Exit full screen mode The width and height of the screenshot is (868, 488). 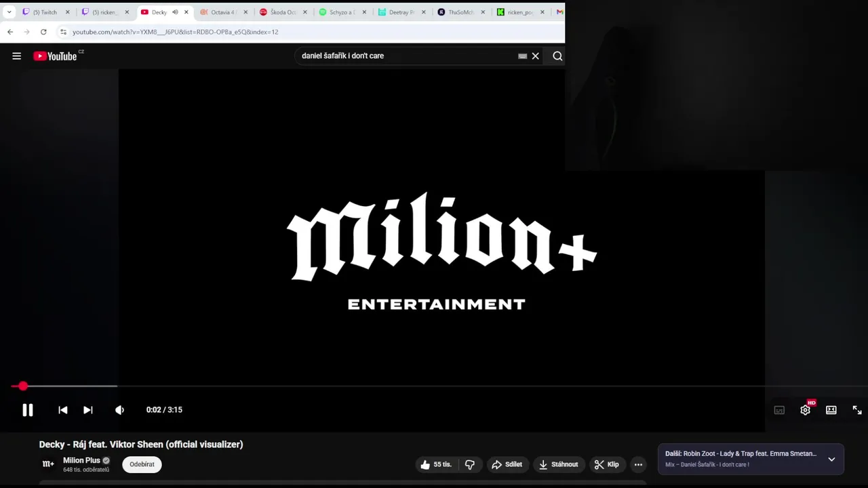point(857,410)
